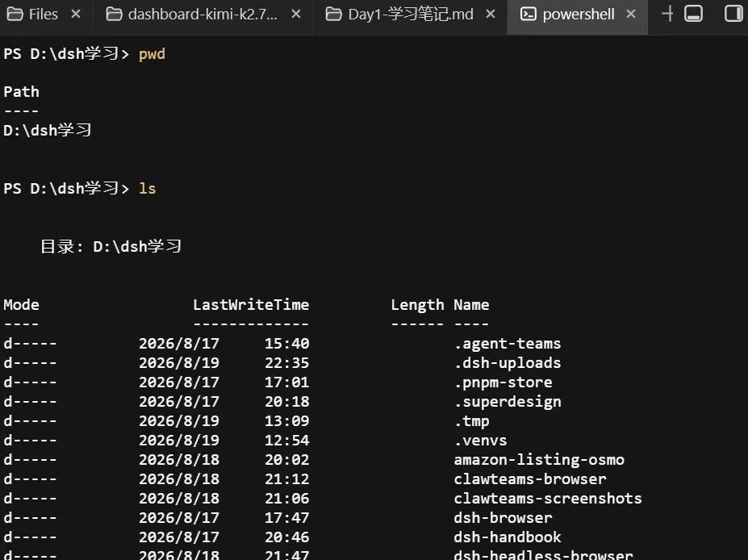Click the pwd command text
The image size is (748, 560).
(x=152, y=54)
